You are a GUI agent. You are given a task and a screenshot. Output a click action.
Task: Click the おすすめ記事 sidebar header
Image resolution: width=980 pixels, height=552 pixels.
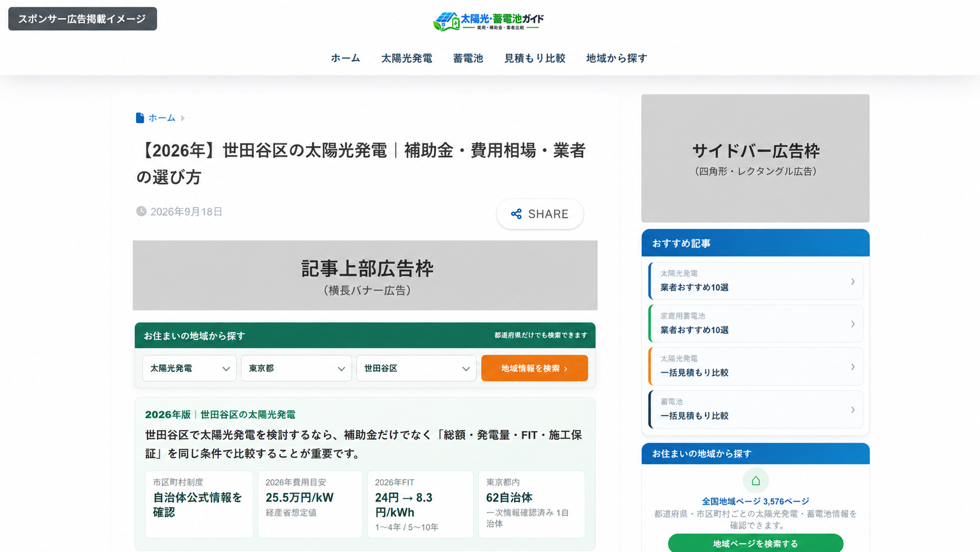(x=756, y=243)
